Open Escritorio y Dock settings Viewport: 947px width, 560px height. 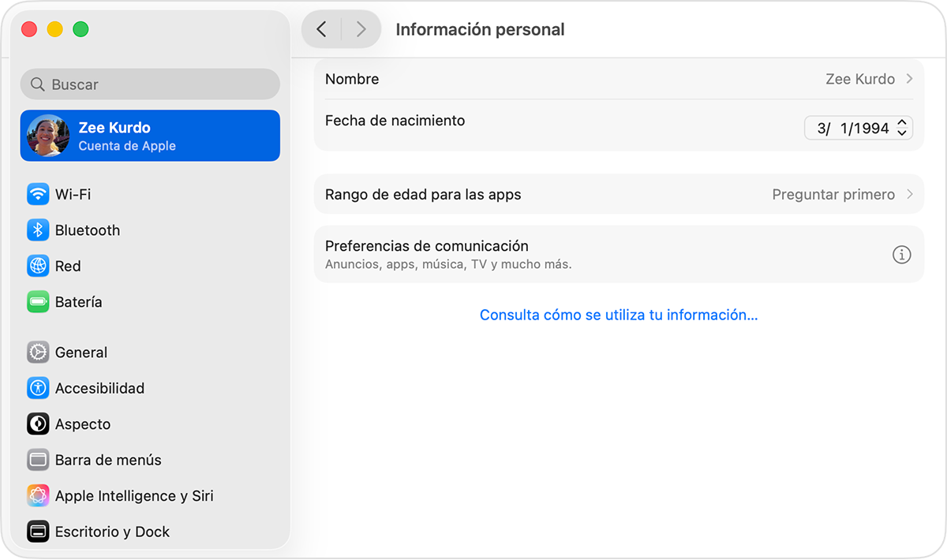point(114,532)
